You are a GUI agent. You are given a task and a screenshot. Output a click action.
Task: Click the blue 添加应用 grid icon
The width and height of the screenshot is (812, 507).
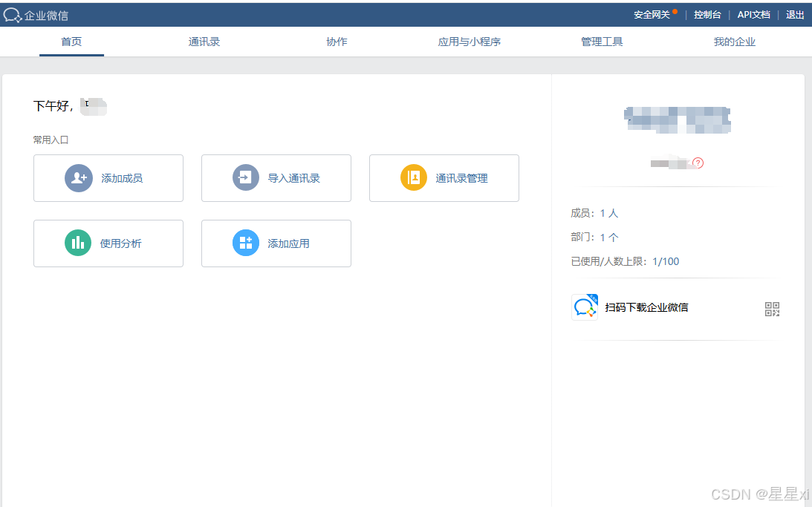click(245, 243)
